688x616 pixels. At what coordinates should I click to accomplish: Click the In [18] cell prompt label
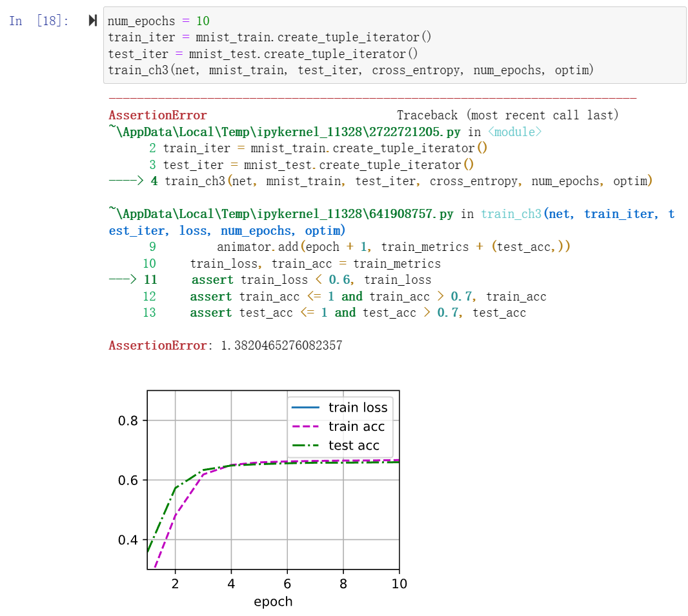click(x=39, y=21)
